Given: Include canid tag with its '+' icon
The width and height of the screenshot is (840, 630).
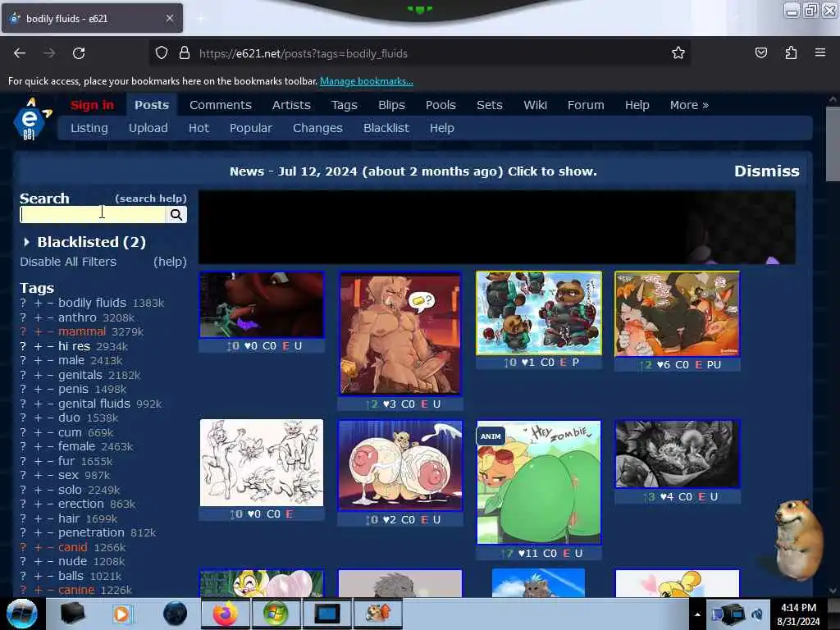Looking at the screenshot, I should point(38,547).
